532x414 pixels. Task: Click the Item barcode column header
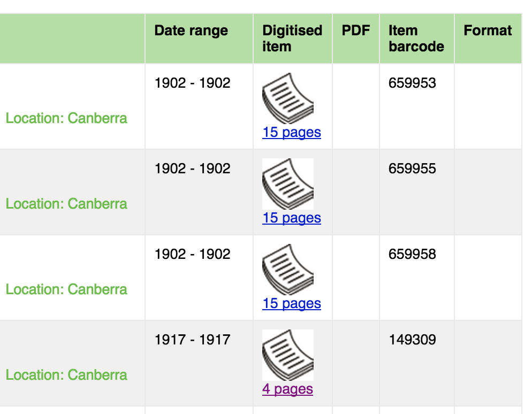click(x=416, y=39)
